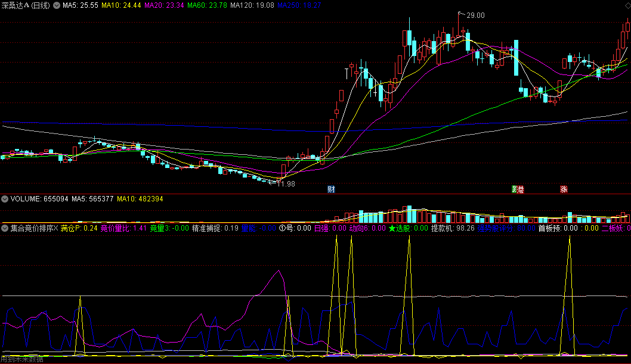Screen dimensions: 631x364
Task: Expand the VOLUME indicator dropdown arrow
Action: point(5,199)
